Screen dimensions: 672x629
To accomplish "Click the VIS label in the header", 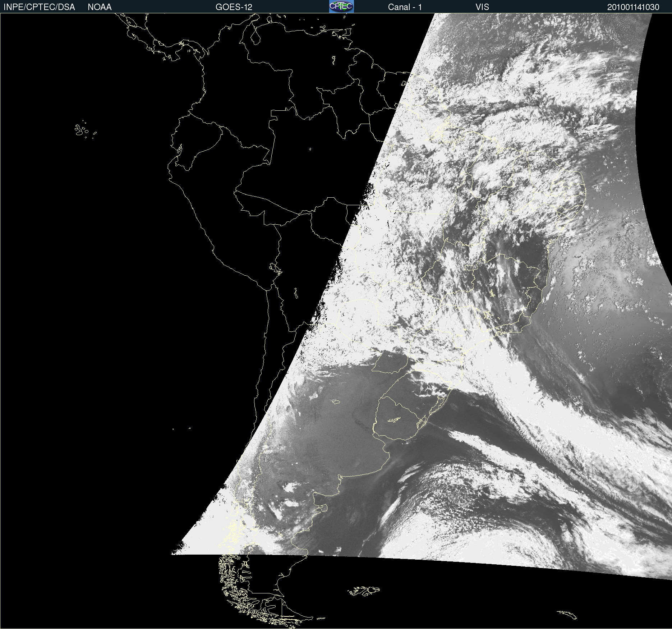I will 482,7.
